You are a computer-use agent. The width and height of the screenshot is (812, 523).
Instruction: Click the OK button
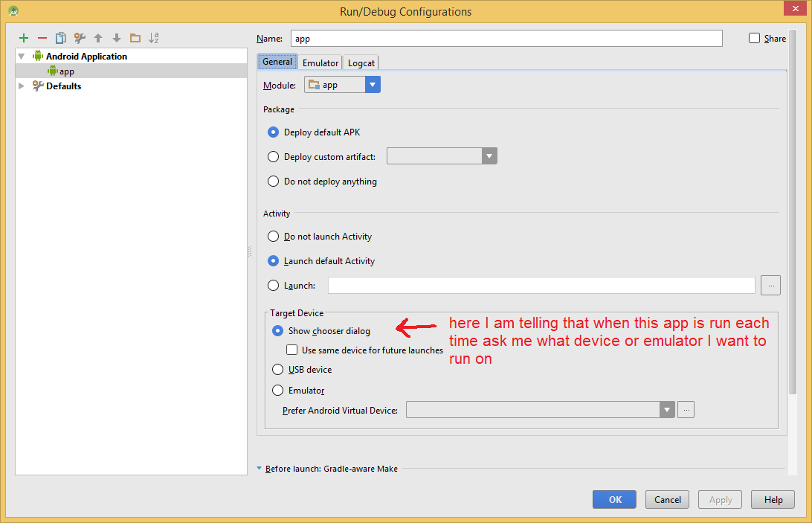click(x=614, y=500)
